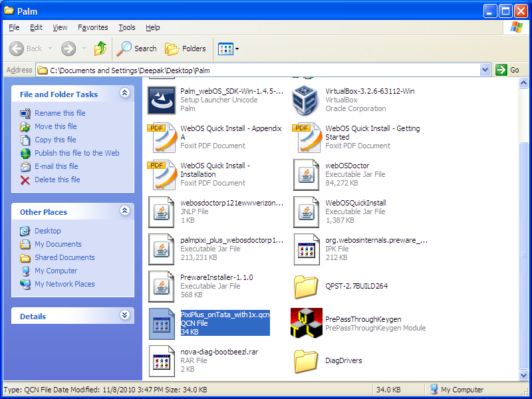Open the Tools menu
Screen dimensions: 532x399
[127, 27]
